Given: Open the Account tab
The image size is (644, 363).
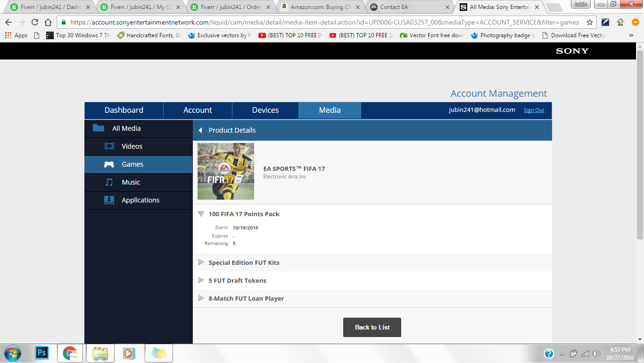Looking at the screenshot, I should 198,110.
